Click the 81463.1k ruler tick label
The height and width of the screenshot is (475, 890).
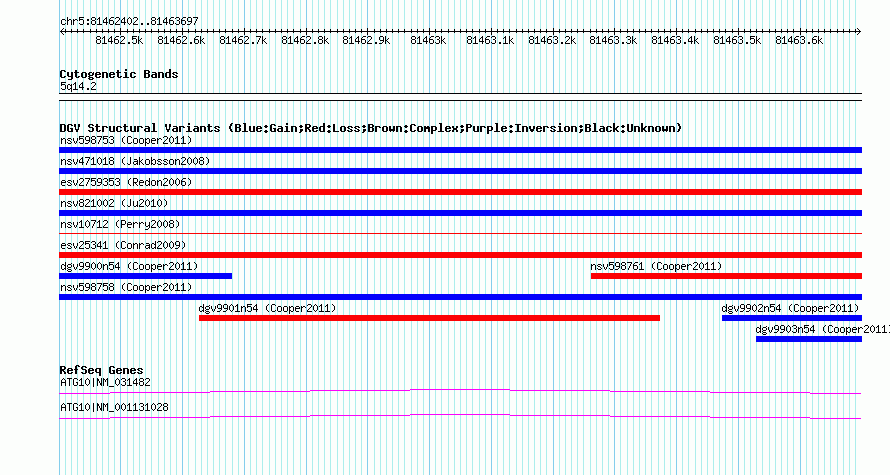(490, 40)
